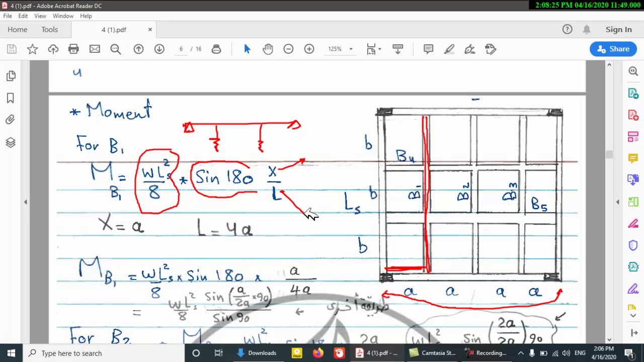Click the ink/stamp icon beside page count
This screenshot has height=362, width=644.
pyautogui.click(x=216, y=49)
